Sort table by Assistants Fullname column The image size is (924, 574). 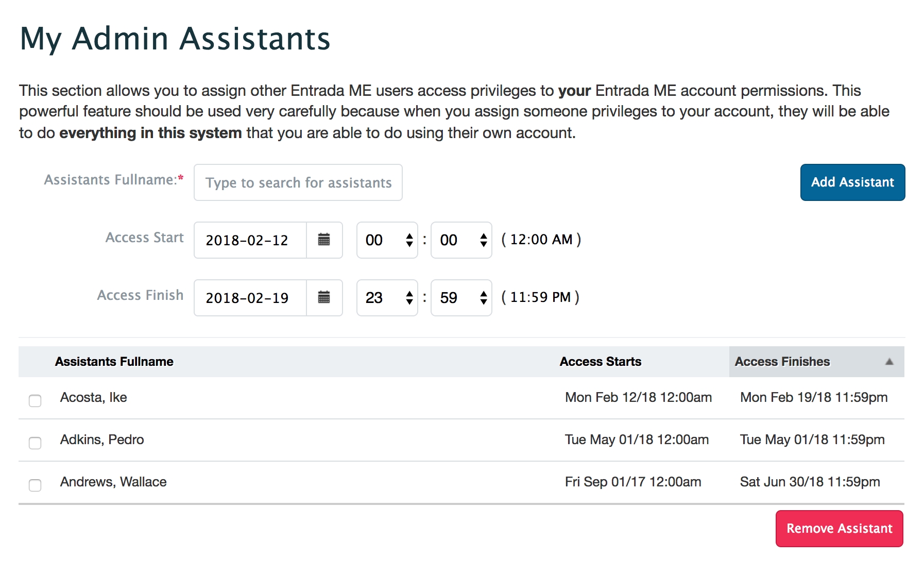(114, 362)
